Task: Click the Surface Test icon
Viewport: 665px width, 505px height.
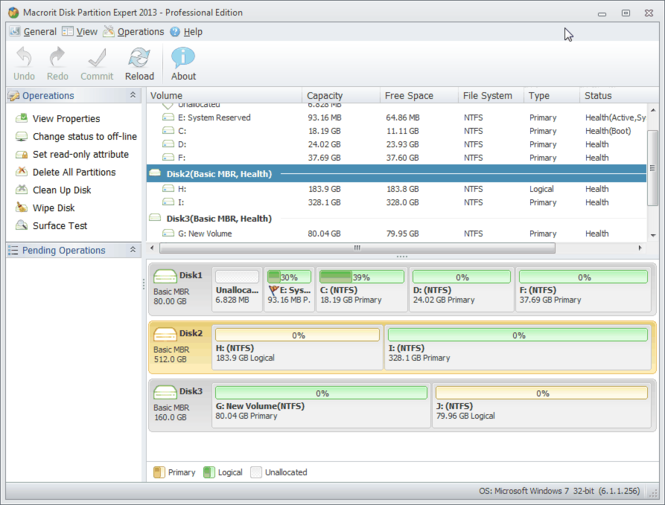Action: tap(21, 225)
